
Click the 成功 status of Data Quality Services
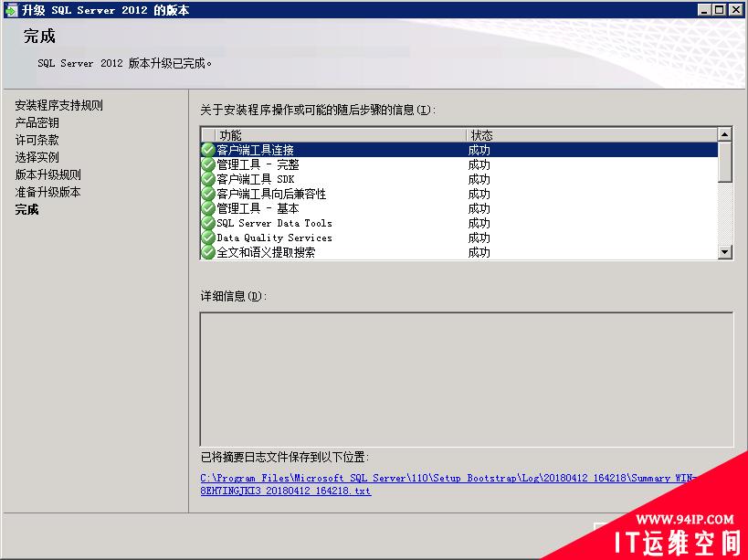click(x=479, y=238)
